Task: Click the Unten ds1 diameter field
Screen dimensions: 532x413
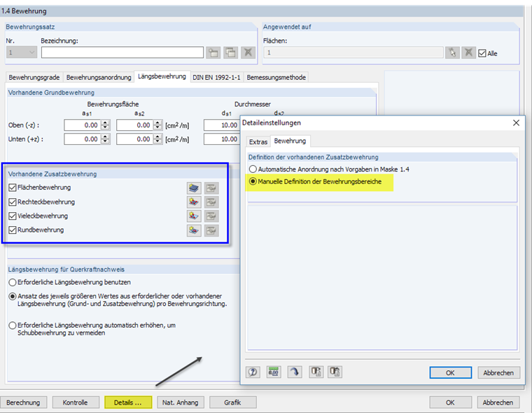Action: tap(222, 139)
